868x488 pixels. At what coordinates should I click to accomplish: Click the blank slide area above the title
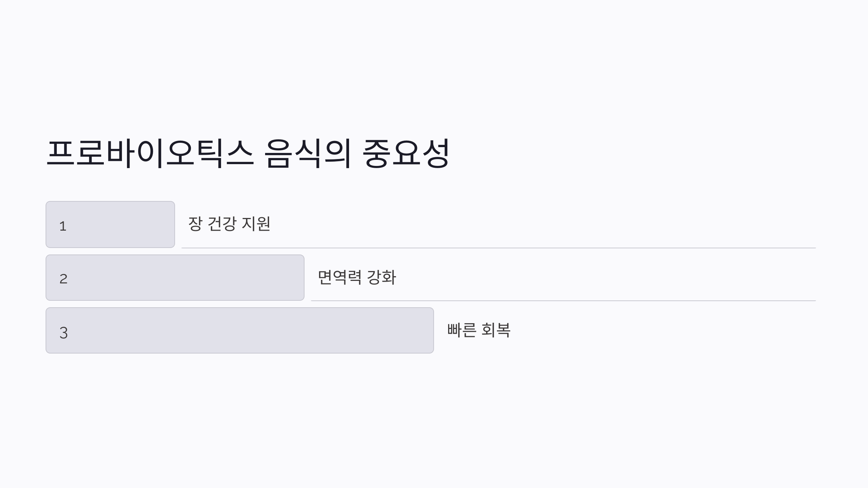pos(434,65)
